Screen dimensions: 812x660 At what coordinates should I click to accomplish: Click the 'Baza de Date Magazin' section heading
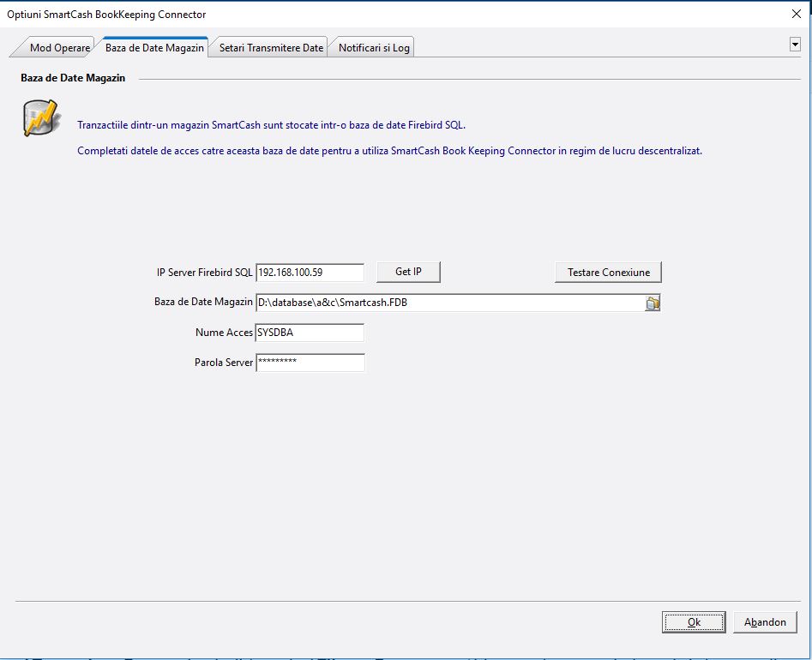click(x=73, y=78)
